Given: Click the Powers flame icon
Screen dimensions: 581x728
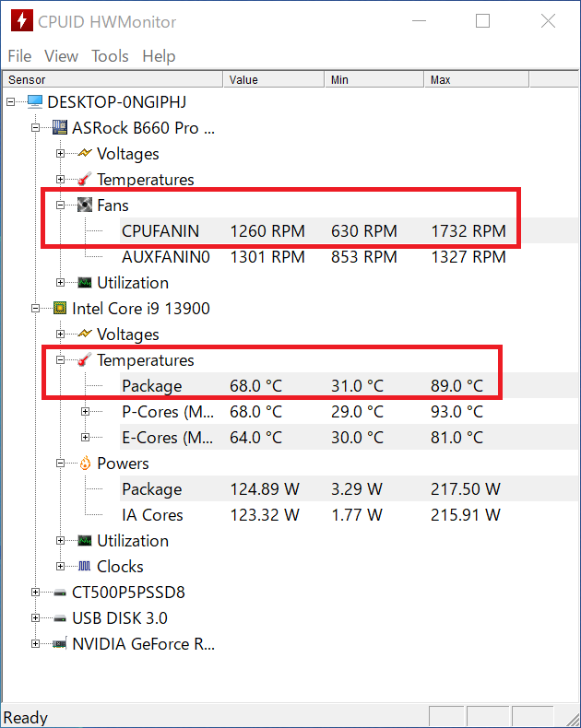Looking at the screenshot, I should [85, 463].
